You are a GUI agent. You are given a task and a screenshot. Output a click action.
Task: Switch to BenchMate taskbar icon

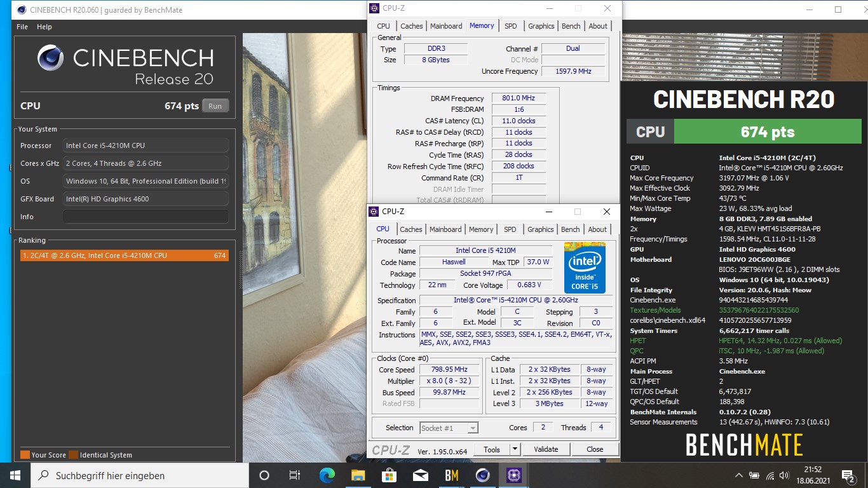pos(451,475)
